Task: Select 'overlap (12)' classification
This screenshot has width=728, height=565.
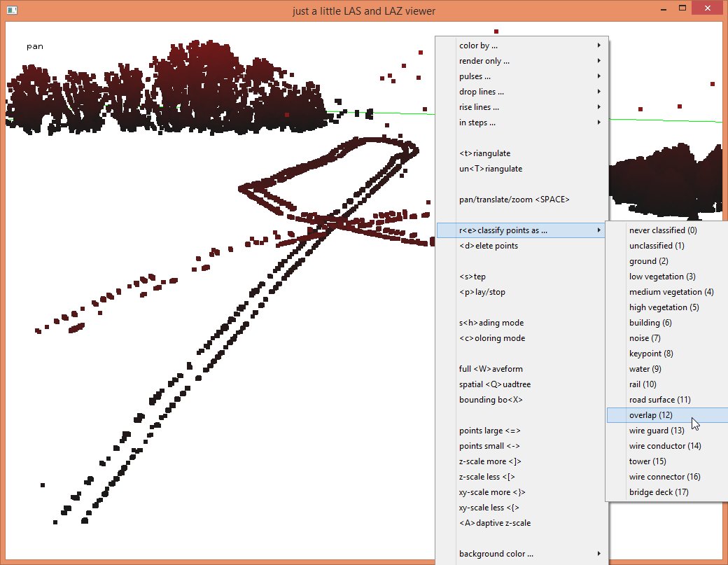Action: pos(651,415)
